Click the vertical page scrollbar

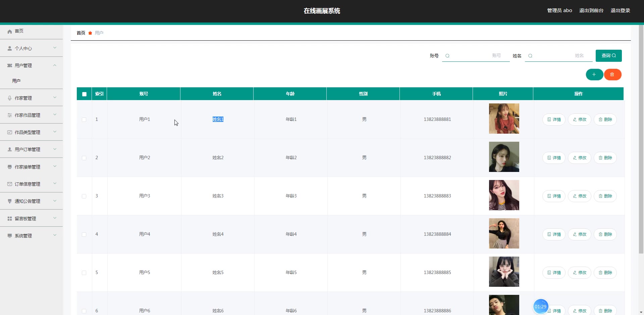tap(641, 139)
